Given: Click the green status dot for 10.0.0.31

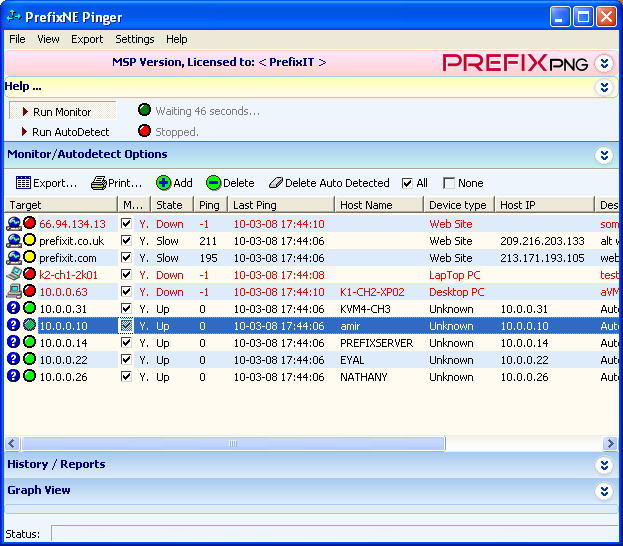Looking at the screenshot, I should click(x=29, y=308).
